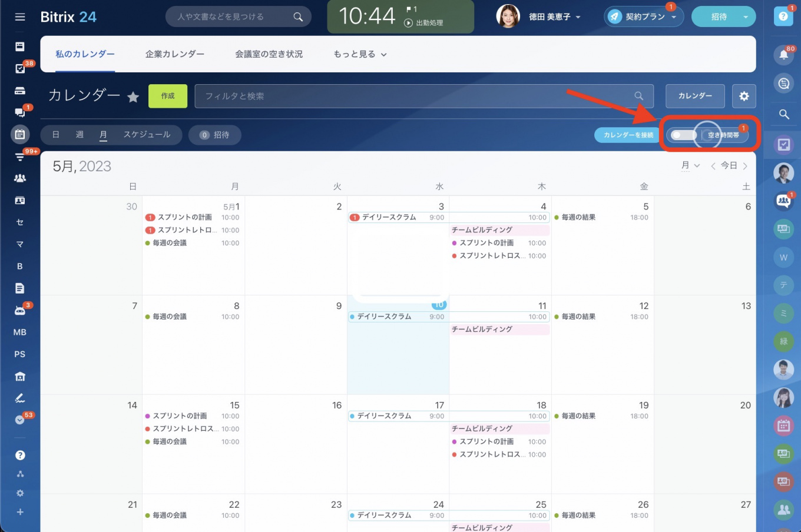Go to next month with right arrow
The height and width of the screenshot is (532, 801).
[745, 166]
